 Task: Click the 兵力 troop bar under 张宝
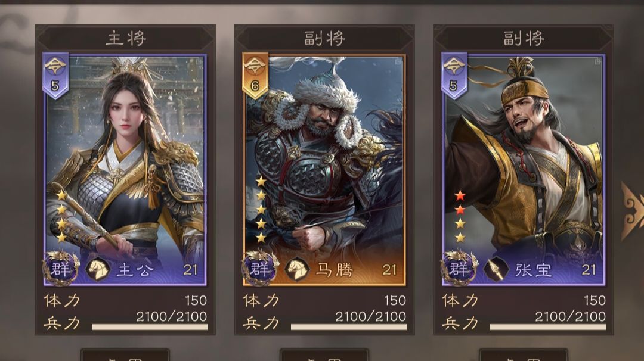click(548, 327)
